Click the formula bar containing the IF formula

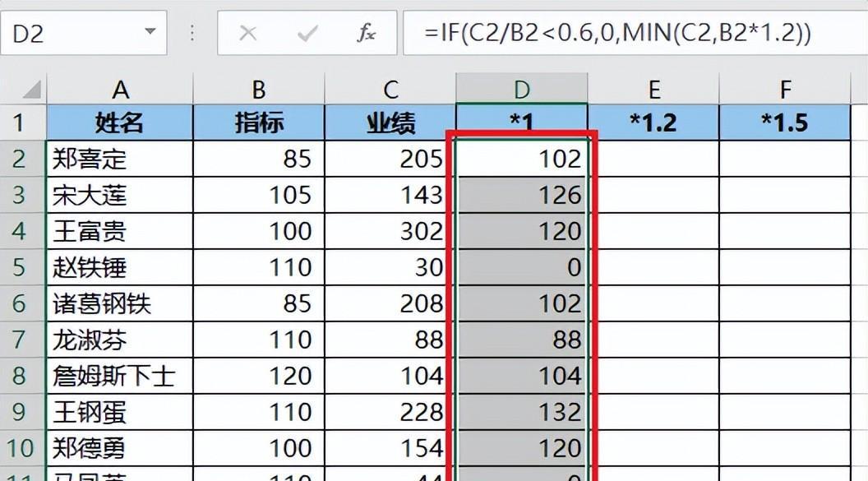635,33
